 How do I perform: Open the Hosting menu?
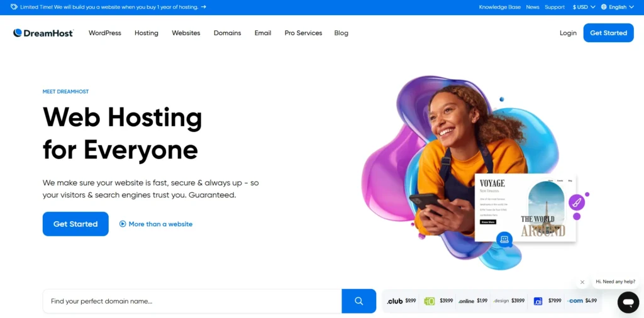click(x=146, y=33)
